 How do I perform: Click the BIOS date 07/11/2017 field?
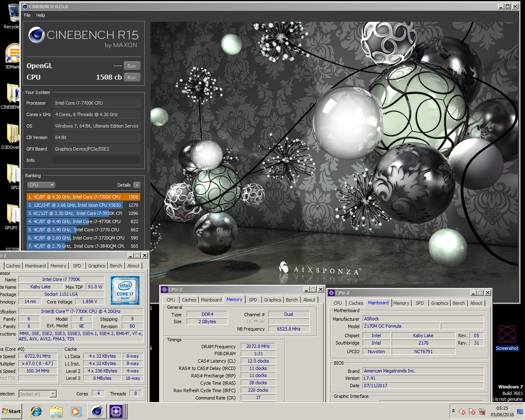(x=423, y=386)
